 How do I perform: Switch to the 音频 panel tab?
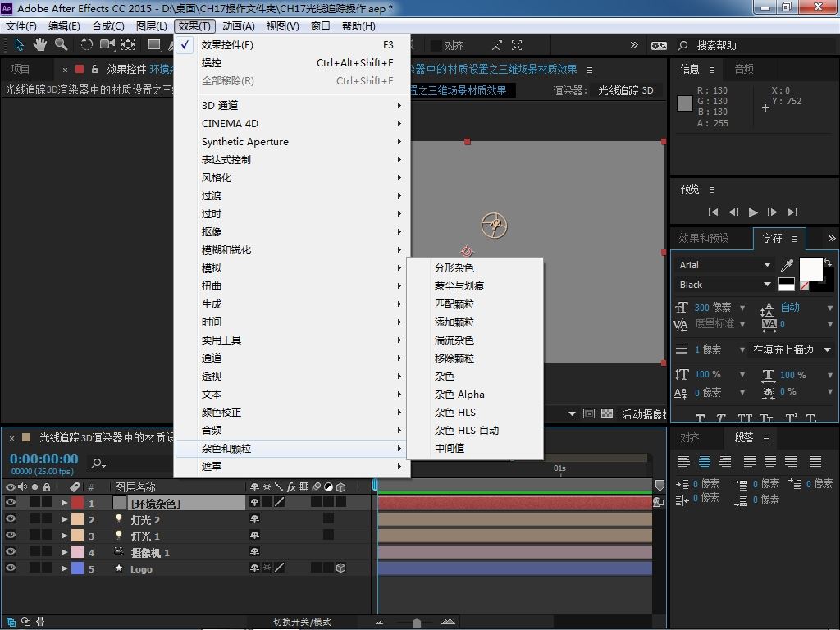744,69
